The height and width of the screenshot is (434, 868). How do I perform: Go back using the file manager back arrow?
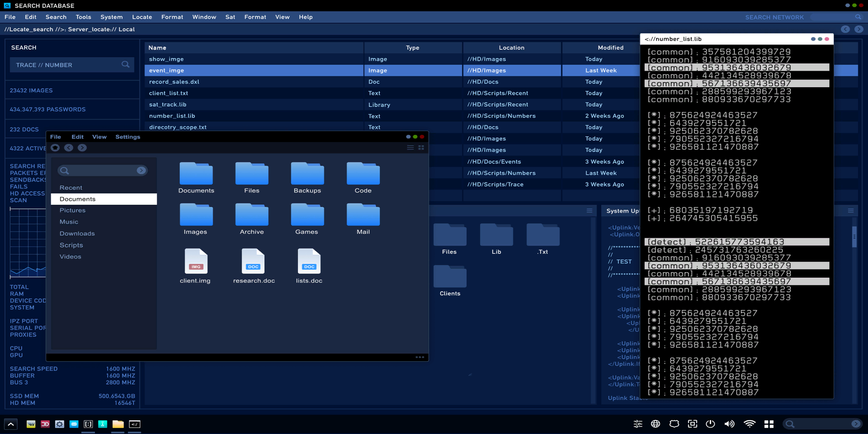(x=69, y=147)
